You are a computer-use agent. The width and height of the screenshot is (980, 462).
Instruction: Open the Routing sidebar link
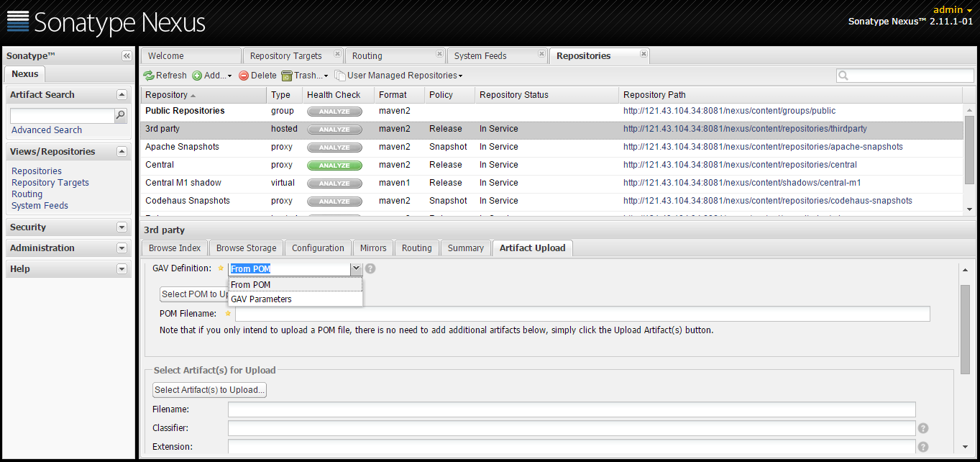tap(27, 194)
